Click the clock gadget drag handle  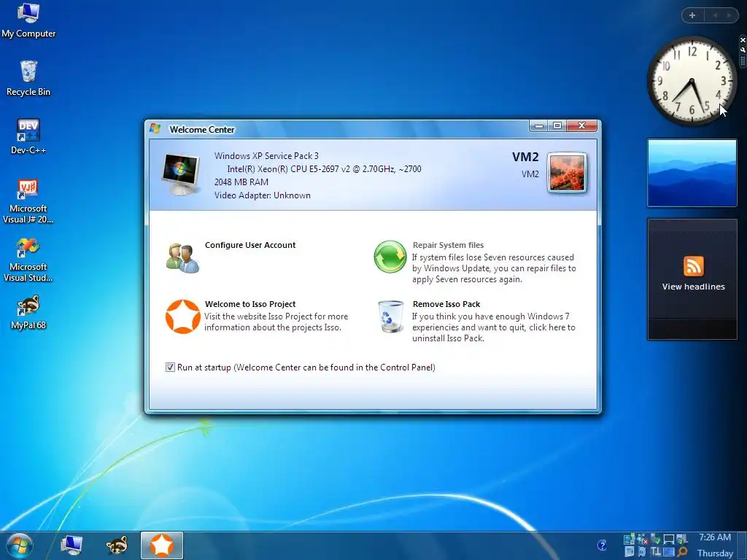click(x=743, y=61)
